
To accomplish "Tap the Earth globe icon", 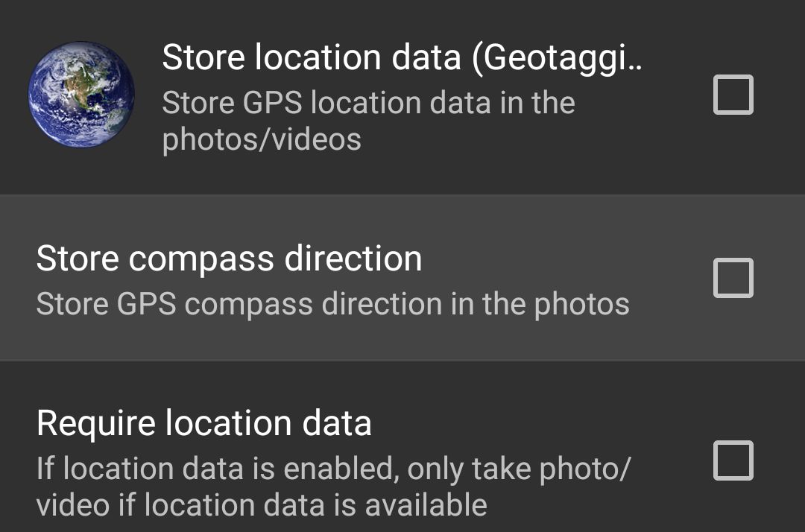I will tap(81, 95).
